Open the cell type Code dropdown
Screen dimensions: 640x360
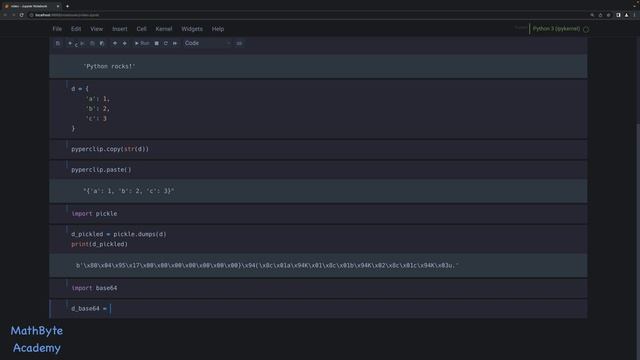(207, 43)
